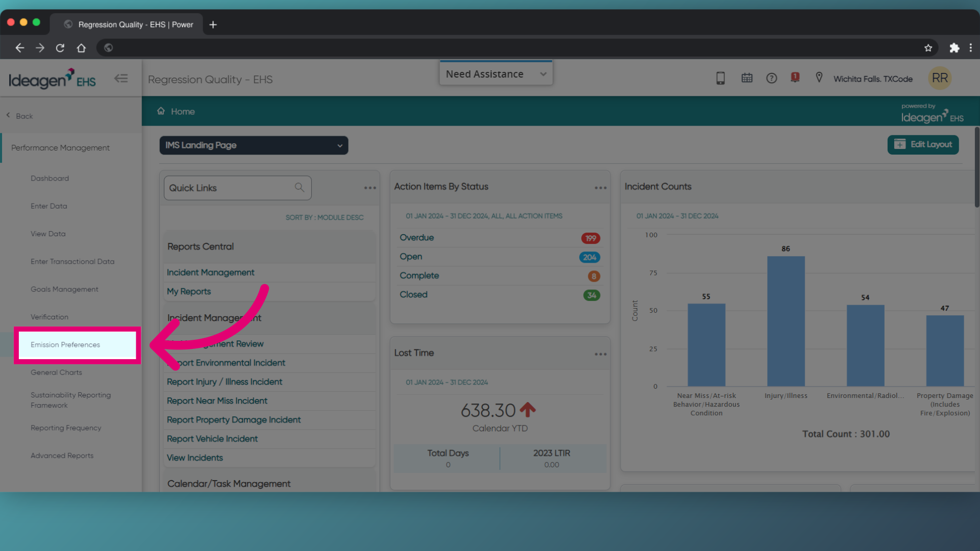Open the browser three-dot menu
This screenshot has width=980, height=551.
(970, 47)
